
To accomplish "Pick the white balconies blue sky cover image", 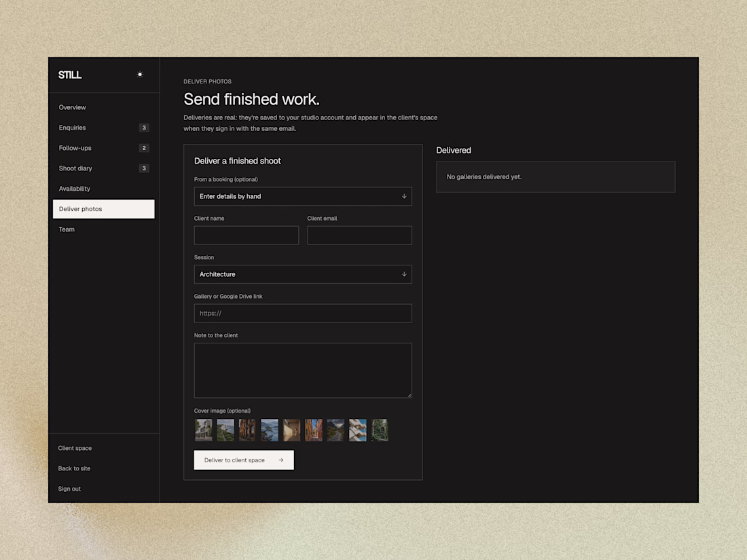I will click(358, 430).
